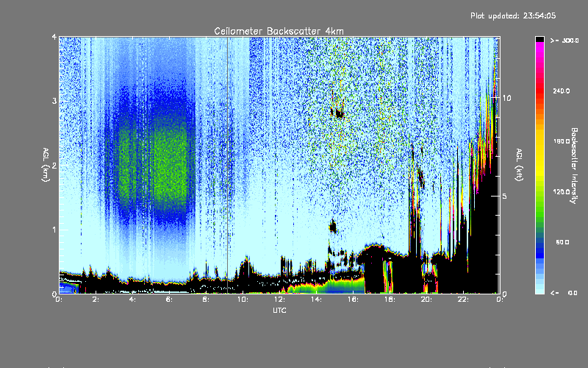Select the '4:' tick on the UTC axis

tap(132, 300)
